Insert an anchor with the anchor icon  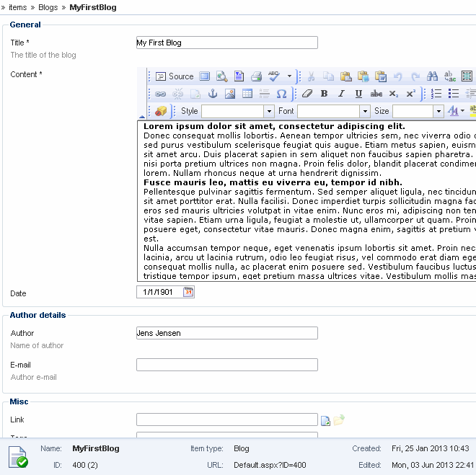pyautogui.click(x=213, y=94)
